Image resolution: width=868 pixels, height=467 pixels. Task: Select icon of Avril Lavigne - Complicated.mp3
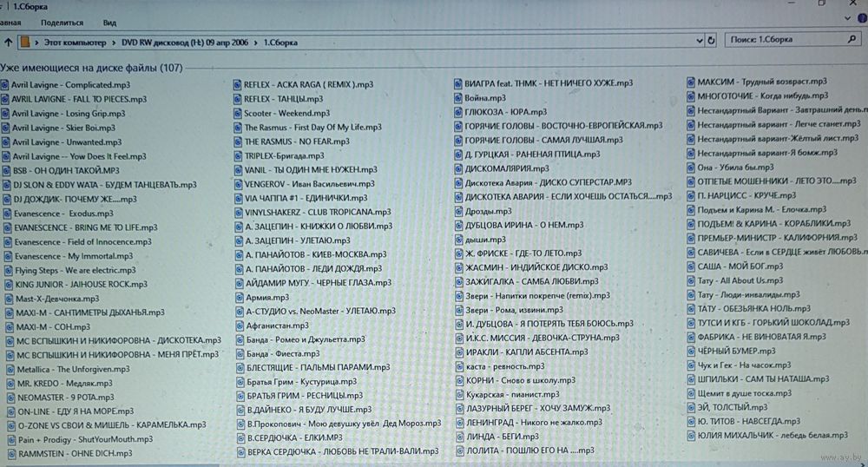[x=5, y=85]
